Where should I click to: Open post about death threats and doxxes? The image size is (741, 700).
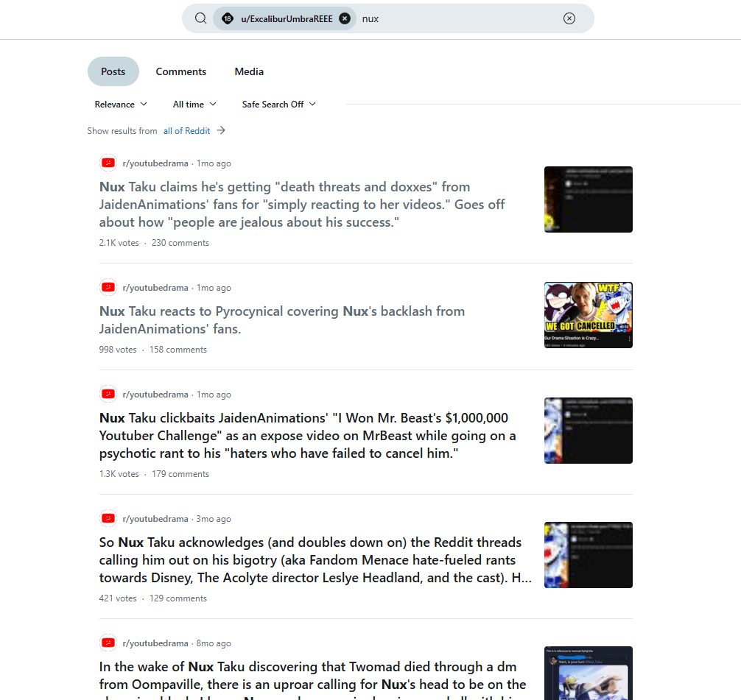point(302,205)
